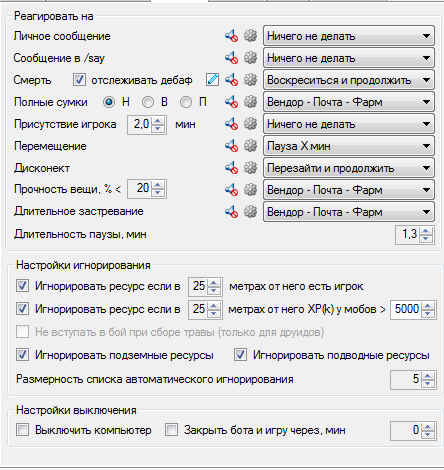Click sound icon for Дисконект row
This screenshot has height=470, width=444.
(231, 168)
